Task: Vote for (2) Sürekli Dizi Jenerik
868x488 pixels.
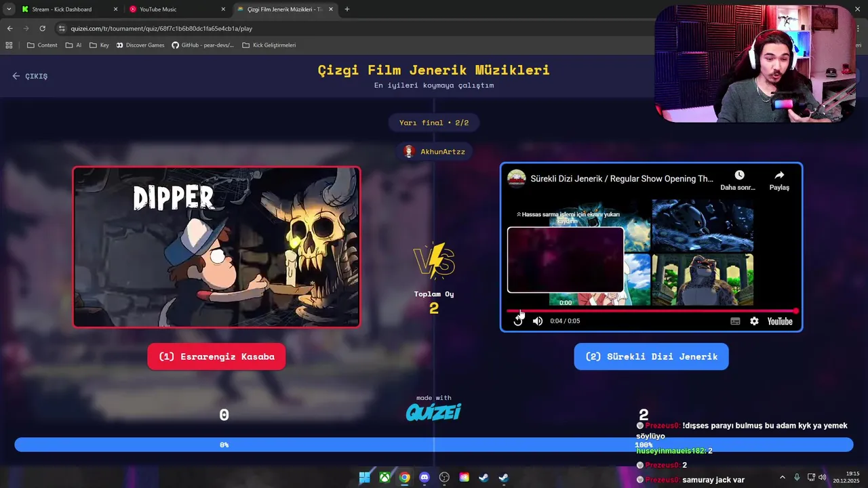Action: [x=651, y=357]
